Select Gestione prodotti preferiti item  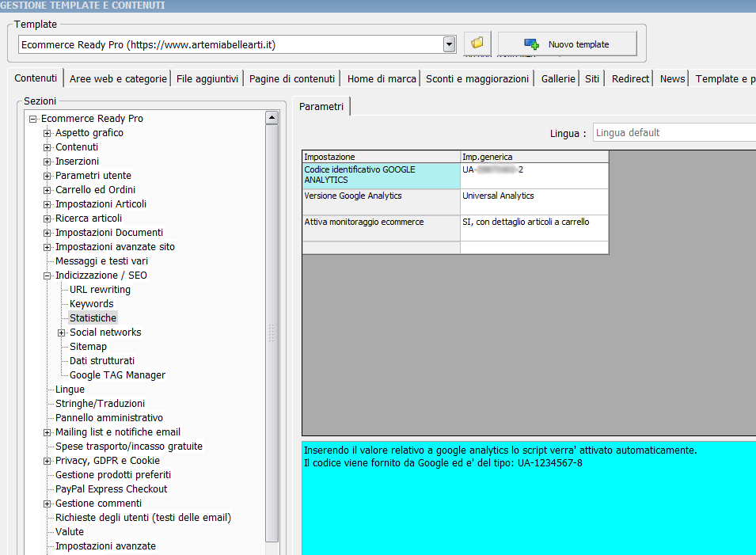113,474
